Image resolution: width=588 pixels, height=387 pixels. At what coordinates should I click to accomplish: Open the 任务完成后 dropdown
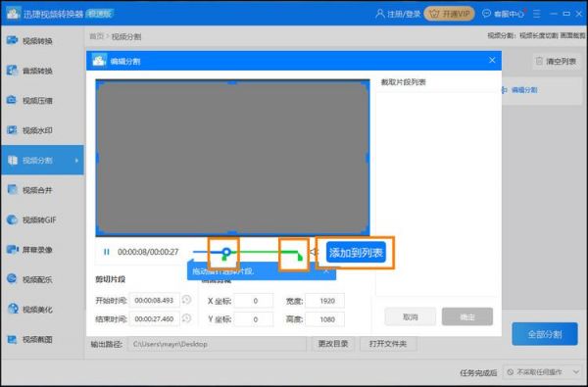click(x=542, y=372)
